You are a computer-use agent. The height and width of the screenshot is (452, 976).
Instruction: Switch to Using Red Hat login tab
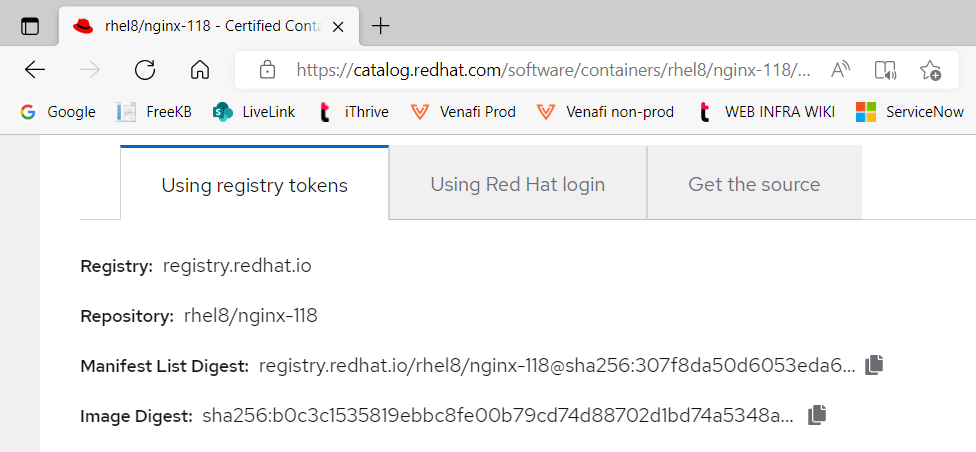click(x=518, y=184)
